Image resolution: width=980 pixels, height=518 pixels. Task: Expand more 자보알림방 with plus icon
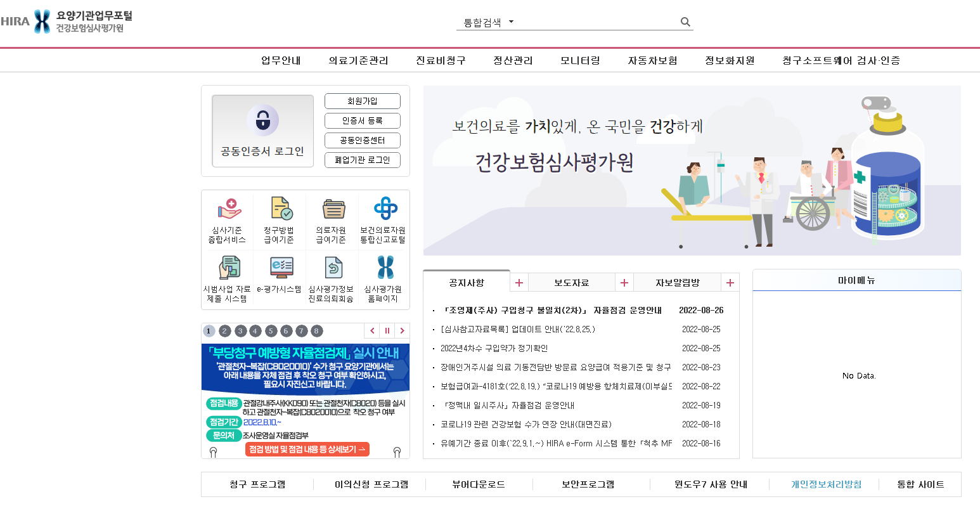coord(730,283)
